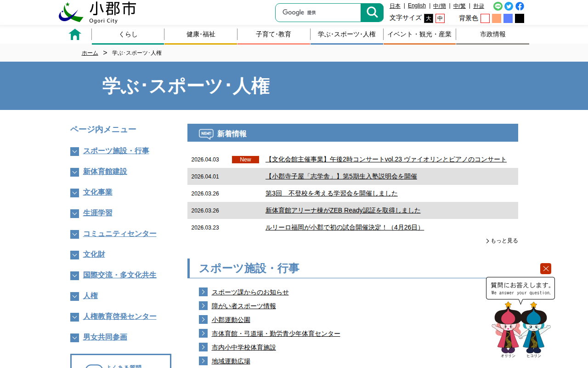Click the ホーム breadcrumb link
The height and width of the screenshot is (368, 588).
click(x=90, y=53)
